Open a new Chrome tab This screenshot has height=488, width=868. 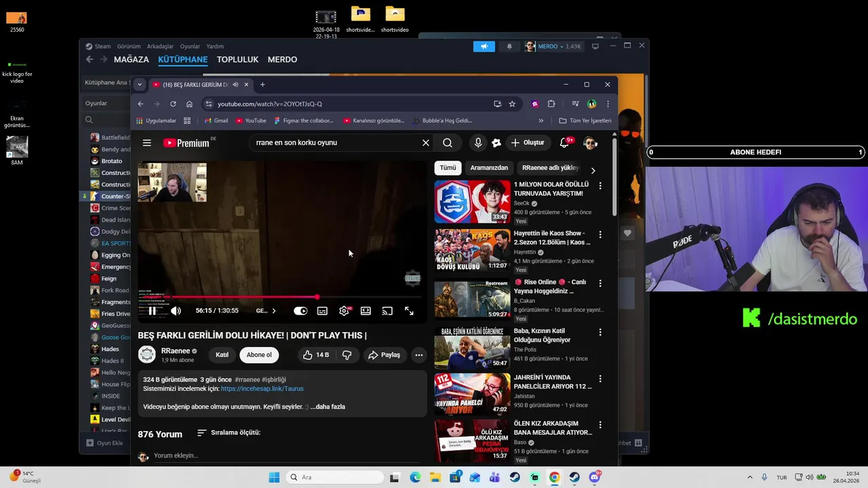262,85
